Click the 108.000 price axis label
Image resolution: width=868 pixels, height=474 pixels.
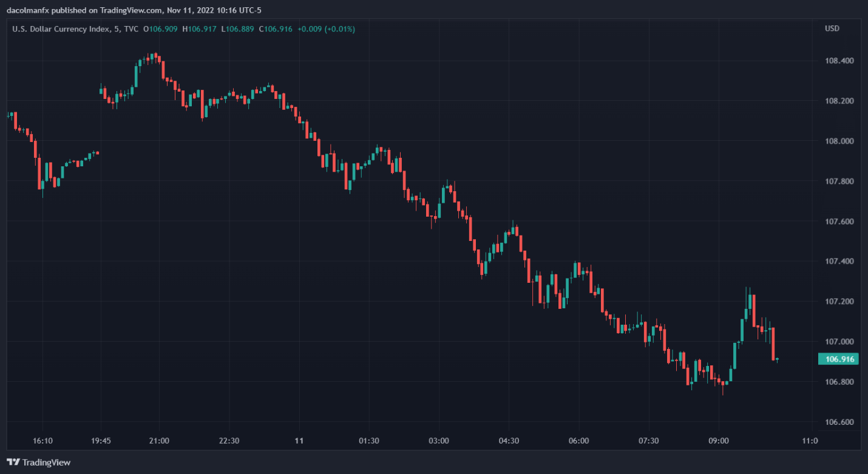tap(841, 141)
